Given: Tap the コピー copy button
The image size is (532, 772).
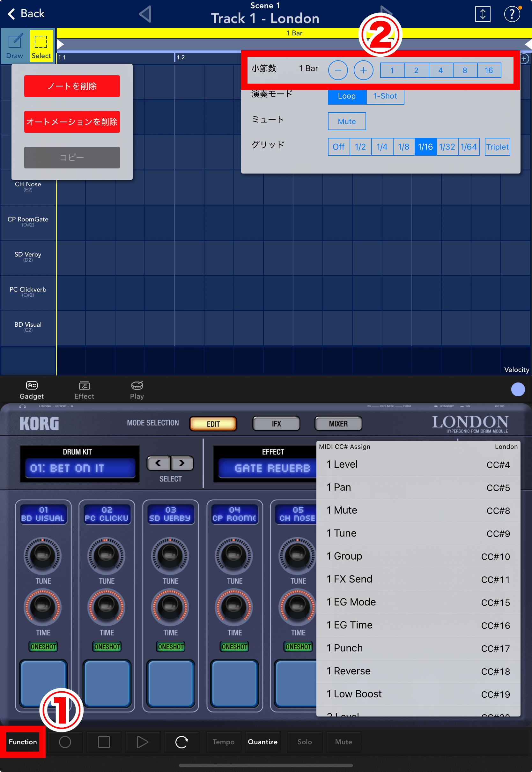Looking at the screenshot, I should point(72,157).
